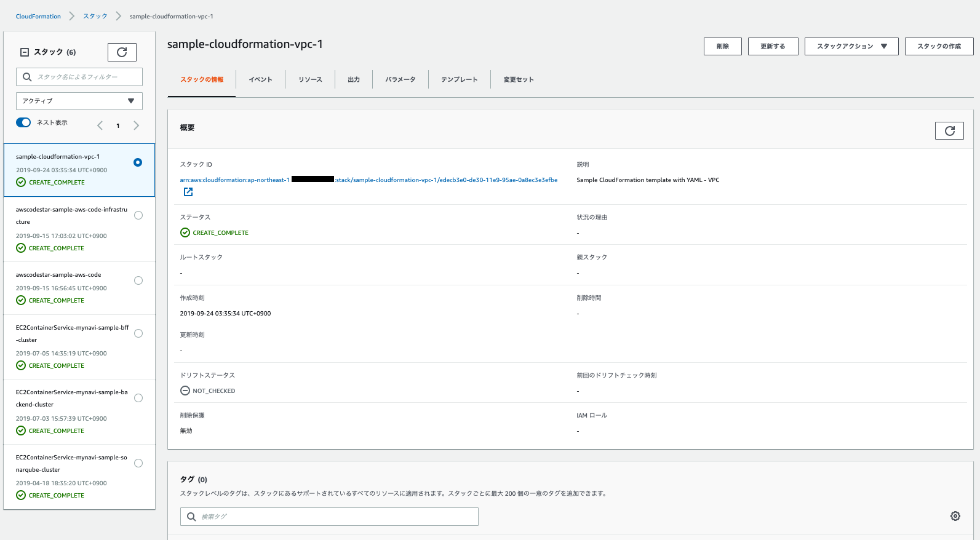
Task: Switch to the 出力 tab
Action: [x=354, y=80]
